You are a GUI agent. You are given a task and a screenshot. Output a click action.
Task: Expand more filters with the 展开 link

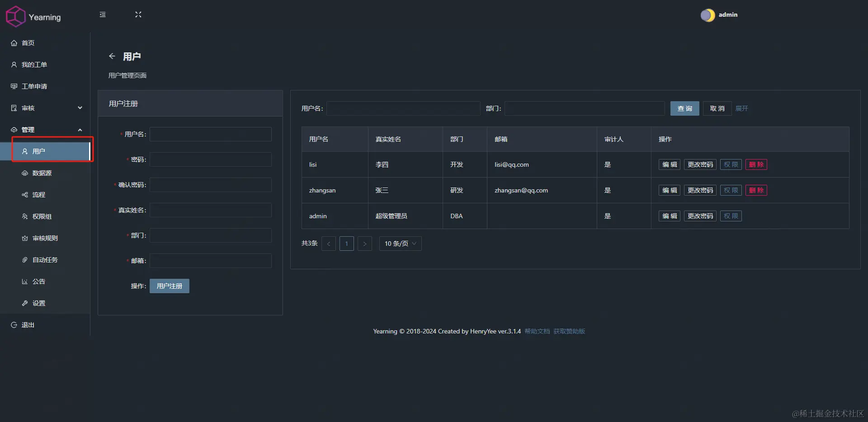[742, 108]
